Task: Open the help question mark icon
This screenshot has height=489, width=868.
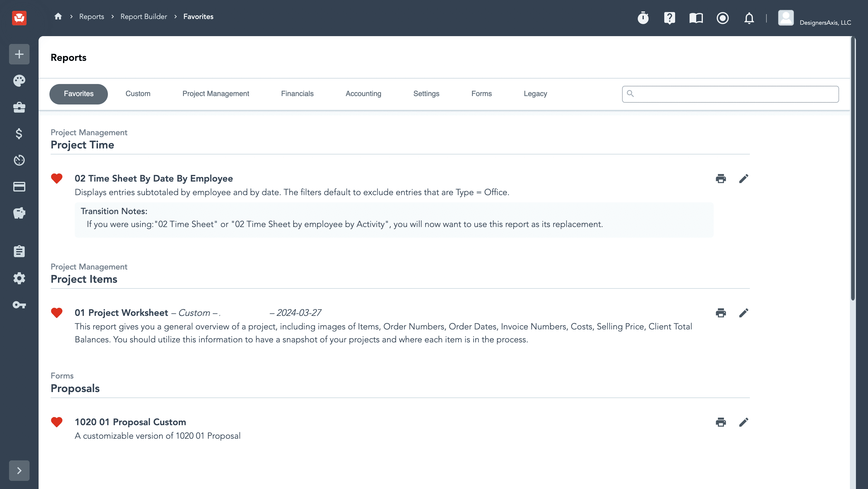Action: point(669,18)
